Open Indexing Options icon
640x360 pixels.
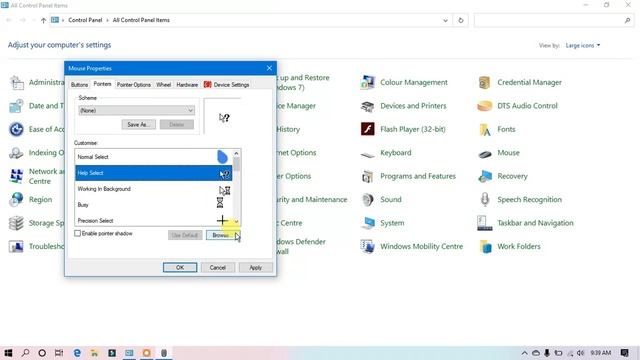point(16,153)
